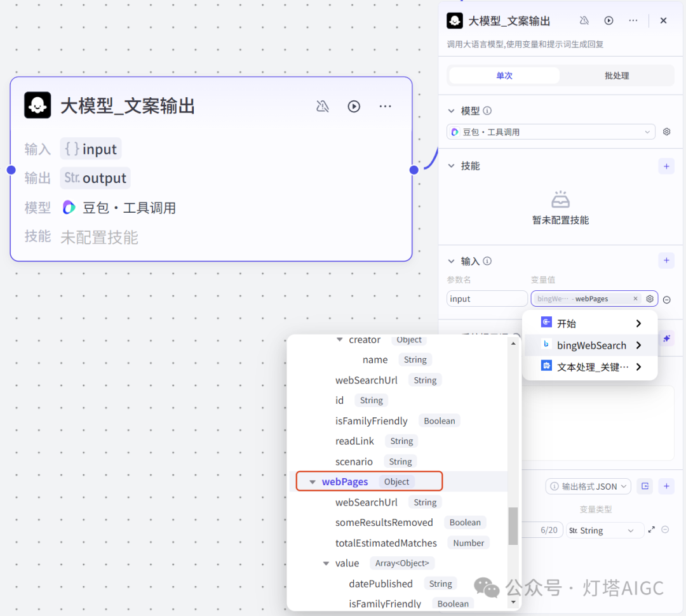The width and height of the screenshot is (686, 616).
Task: Select 开始 in the variable source menu
Action: click(590, 323)
